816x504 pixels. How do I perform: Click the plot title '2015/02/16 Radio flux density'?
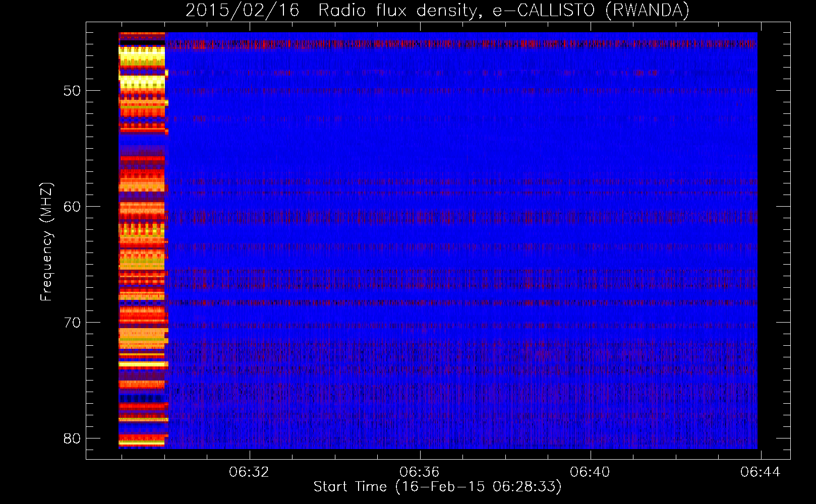(437, 11)
